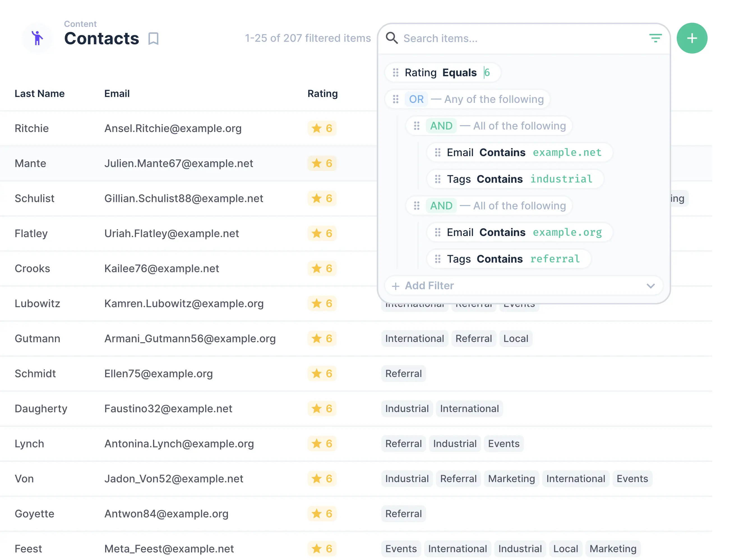Click the green add item button
This screenshot has height=560, width=730.
pos(691,38)
